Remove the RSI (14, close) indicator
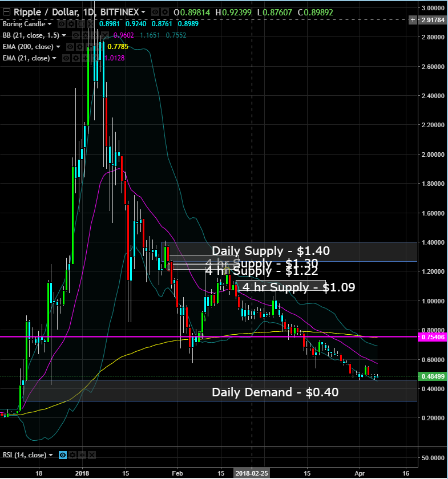 (x=92, y=455)
